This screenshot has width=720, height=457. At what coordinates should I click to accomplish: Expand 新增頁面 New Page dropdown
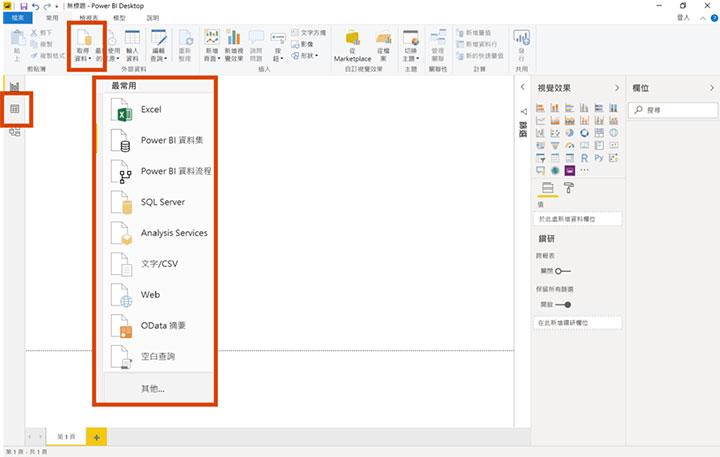pyautogui.click(x=212, y=45)
